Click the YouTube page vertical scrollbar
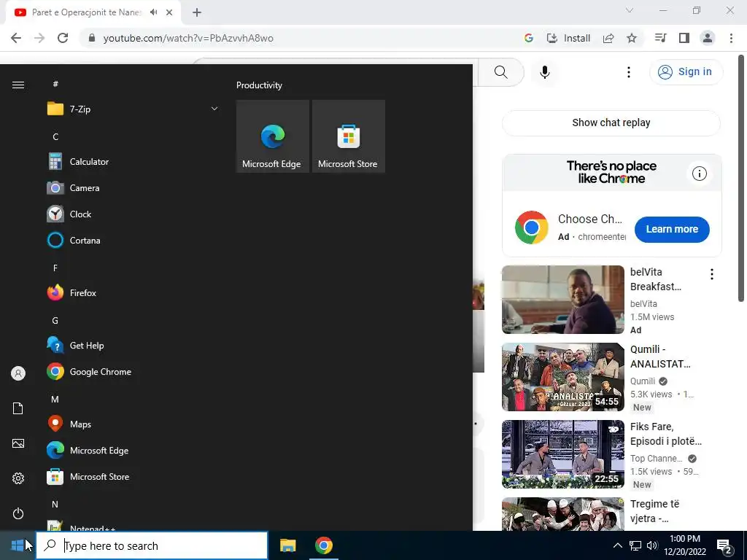The height and width of the screenshot is (560, 747). [741, 179]
